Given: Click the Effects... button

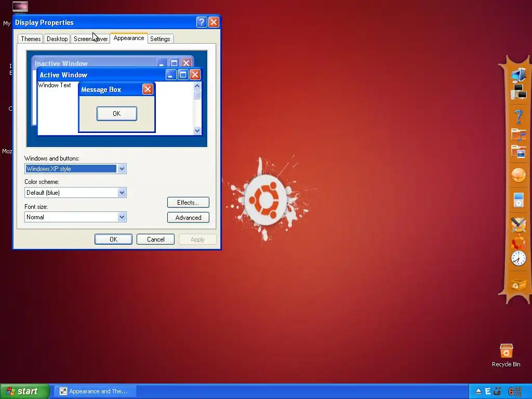Looking at the screenshot, I should coord(188,203).
